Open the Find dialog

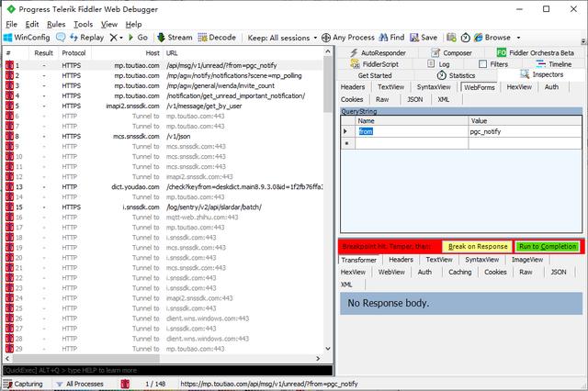391,38
